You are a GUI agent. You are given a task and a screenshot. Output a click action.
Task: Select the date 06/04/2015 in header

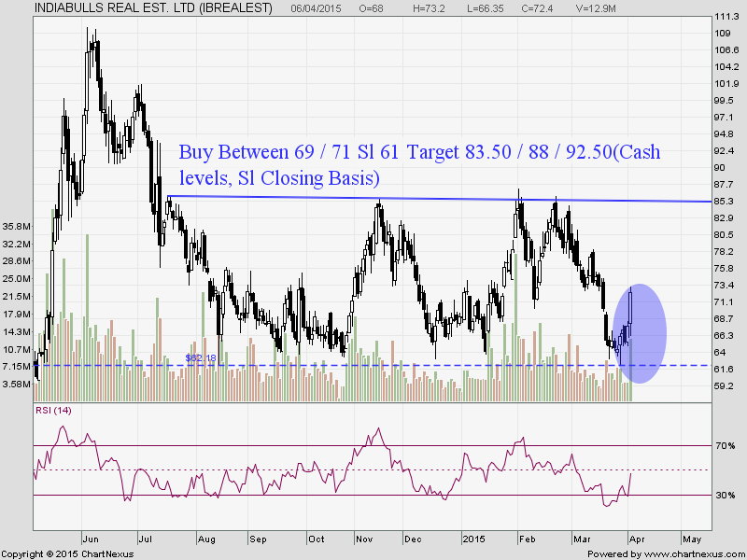click(x=316, y=8)
